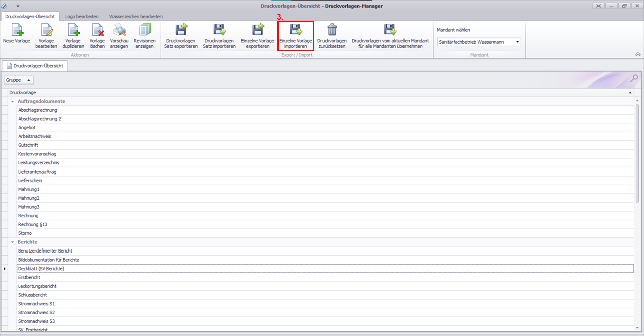Click the search magnifier icon

(634, 78)
